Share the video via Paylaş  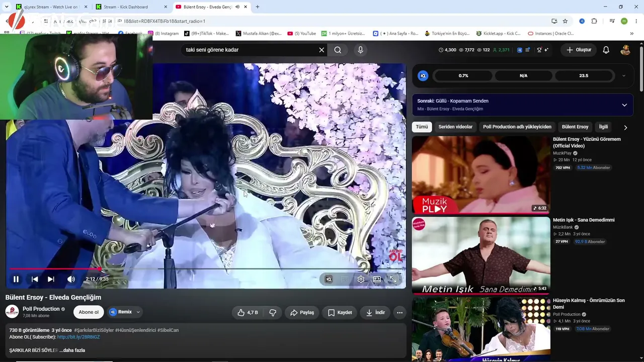coord(302,312)
